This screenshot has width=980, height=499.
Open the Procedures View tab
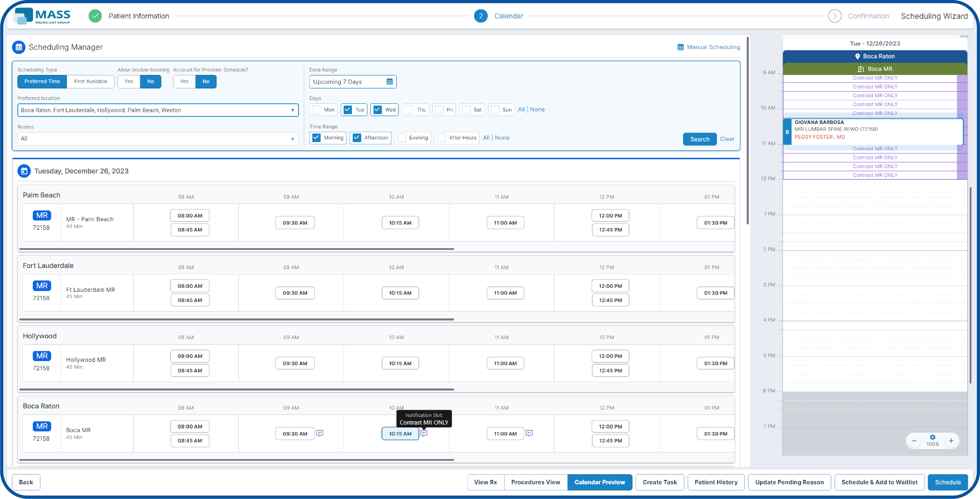pos(535,482)
